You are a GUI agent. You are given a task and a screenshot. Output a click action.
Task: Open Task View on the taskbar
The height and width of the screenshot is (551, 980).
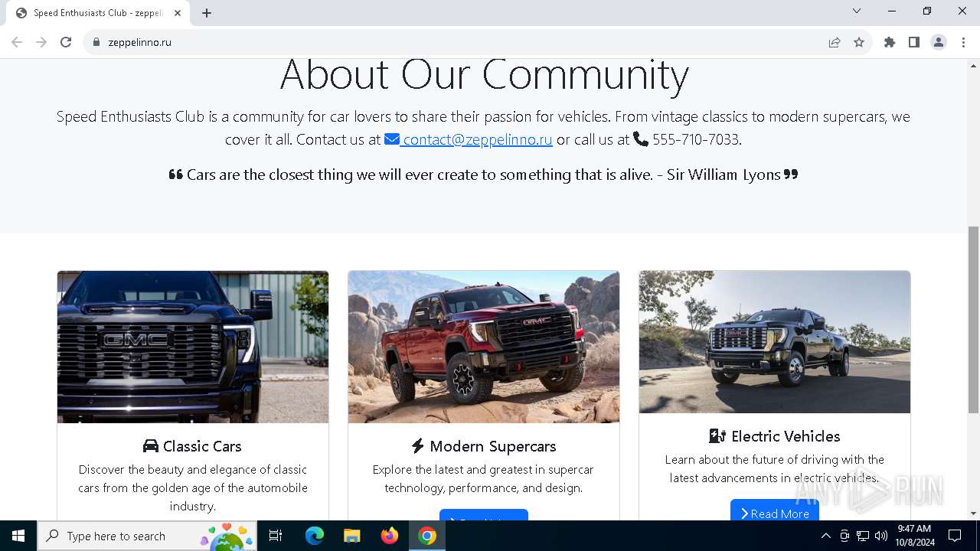[276, 536]
